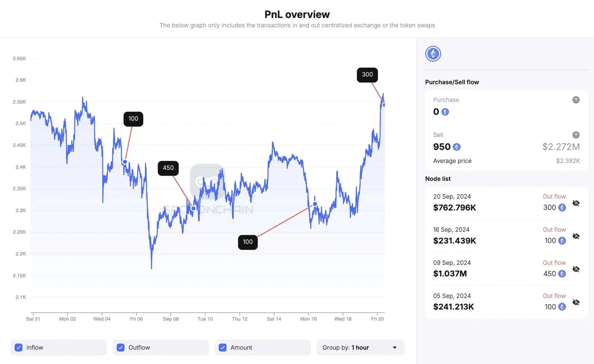Click the ETH icon in 16 Sep node row
This screenshot has height=364, width=594.
pyautogui.click(x=562, y=241)
